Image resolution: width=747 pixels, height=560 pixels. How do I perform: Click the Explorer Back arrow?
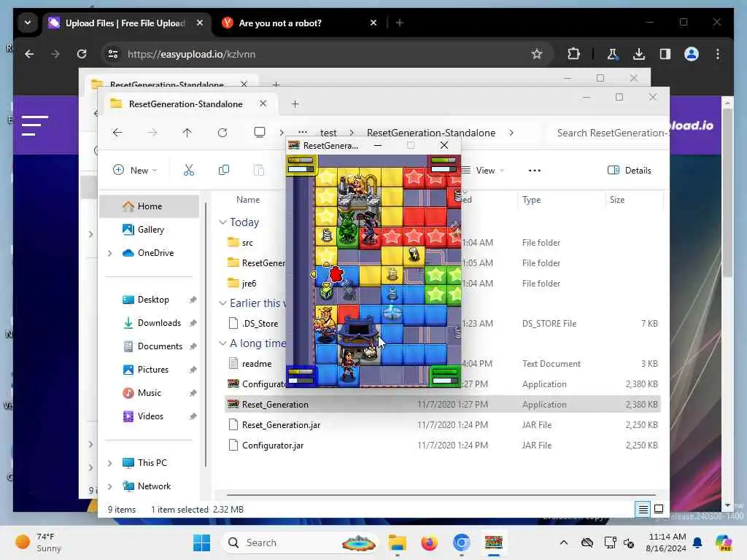pyautogui.click(x=117, y=133)
